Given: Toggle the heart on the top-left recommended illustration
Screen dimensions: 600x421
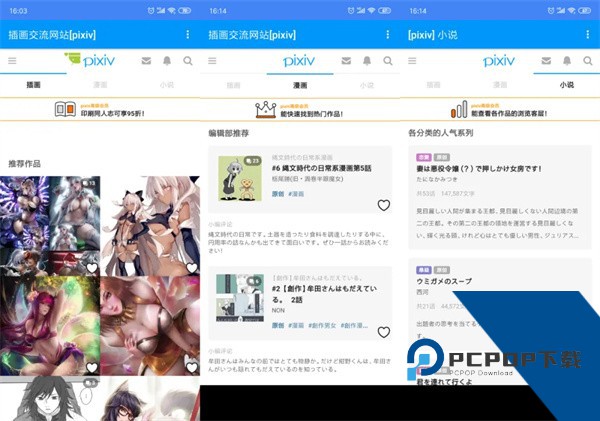Looking at the screenshot, I should pyautogui.click(x=92, y=268).
